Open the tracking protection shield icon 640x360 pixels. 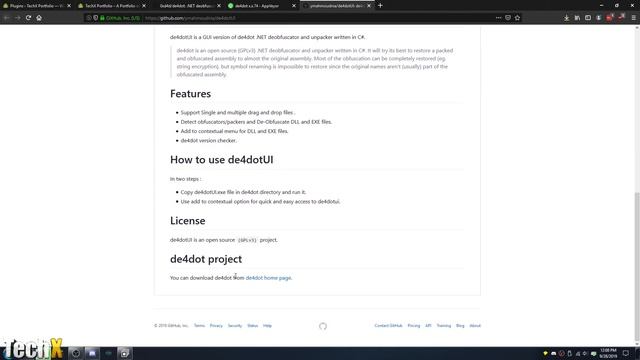click(96, 18)
